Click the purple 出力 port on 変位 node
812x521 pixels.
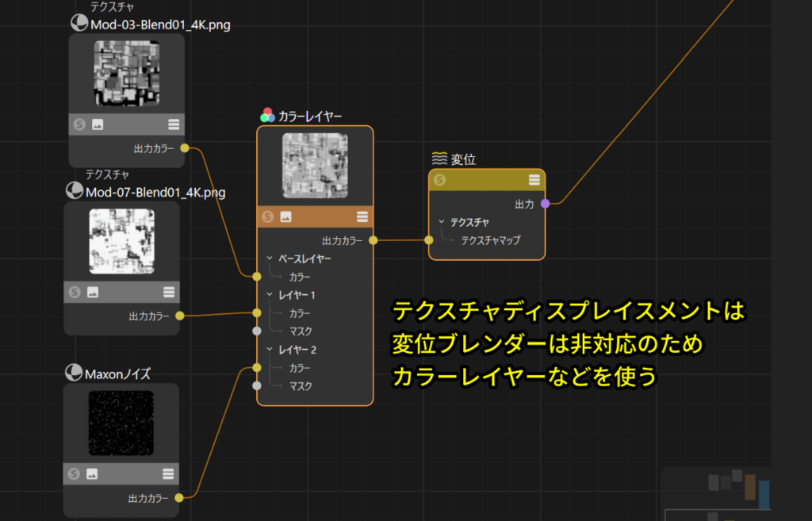point(545,204)
